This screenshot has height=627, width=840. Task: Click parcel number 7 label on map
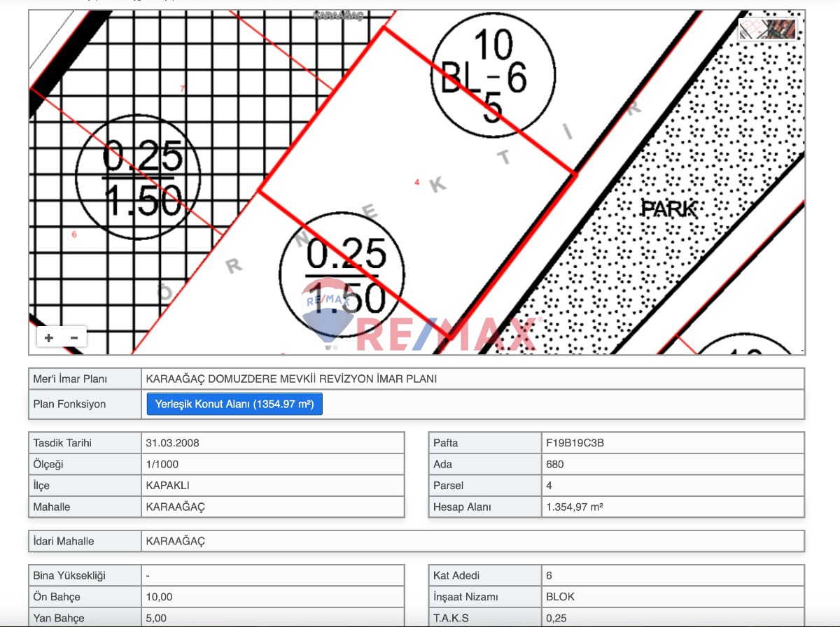(183, 89)
